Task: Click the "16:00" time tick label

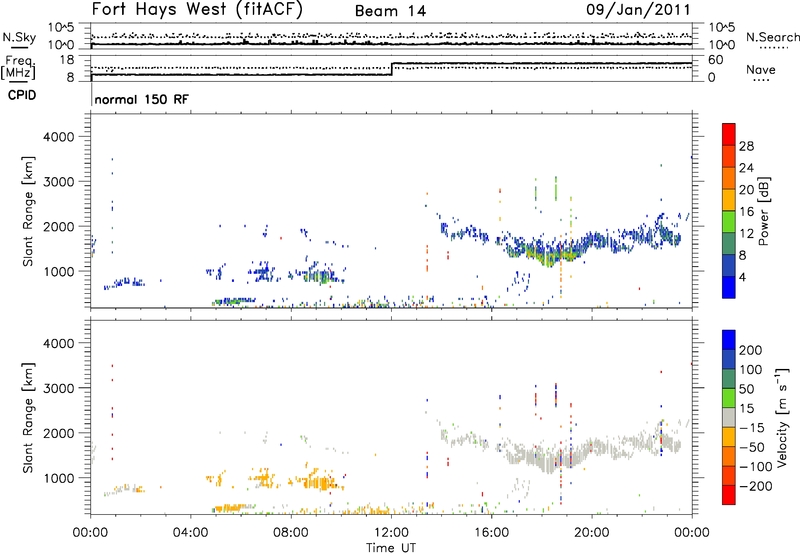Action: 491,533
